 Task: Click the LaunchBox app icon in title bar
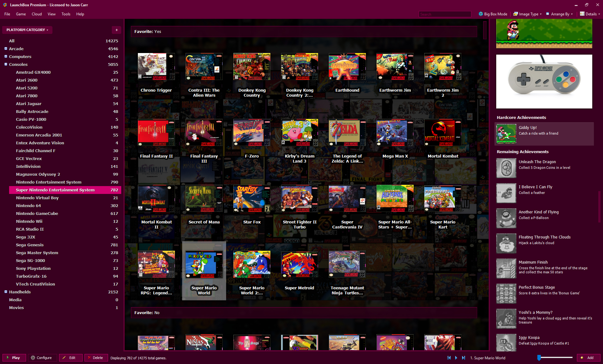click(5, 5)
